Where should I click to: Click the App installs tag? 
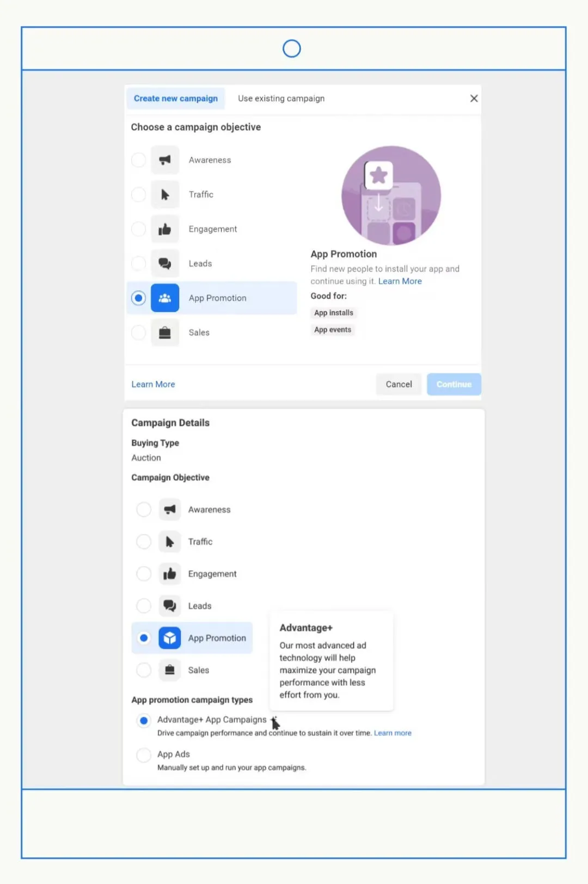pos(334,313)
